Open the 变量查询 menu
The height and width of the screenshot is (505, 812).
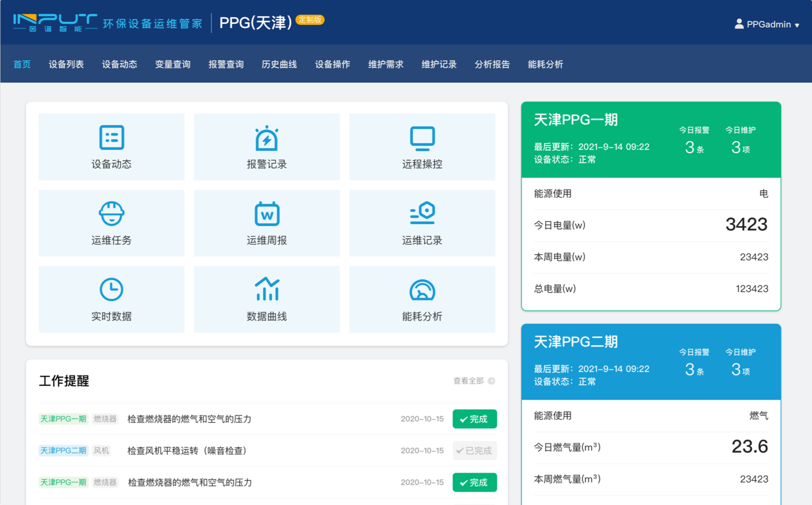[172, 64]
